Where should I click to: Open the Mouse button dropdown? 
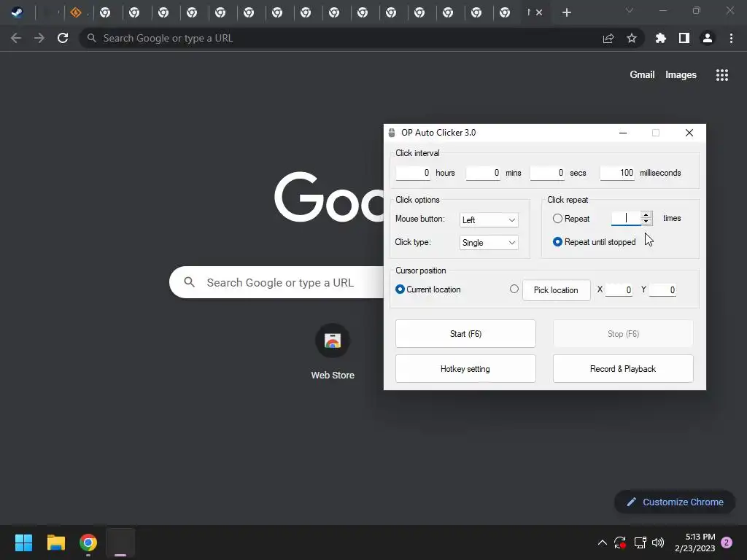click(489, 220)
